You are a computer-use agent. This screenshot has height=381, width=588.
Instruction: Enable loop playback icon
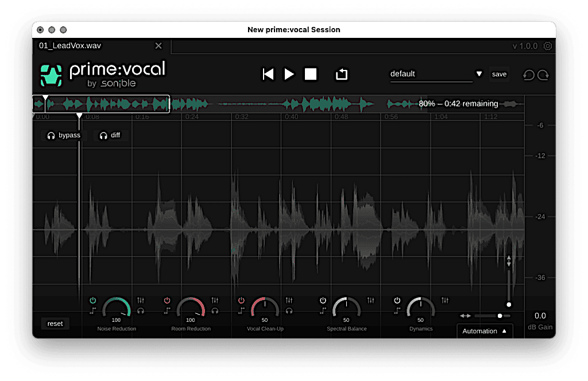point(342,74)
